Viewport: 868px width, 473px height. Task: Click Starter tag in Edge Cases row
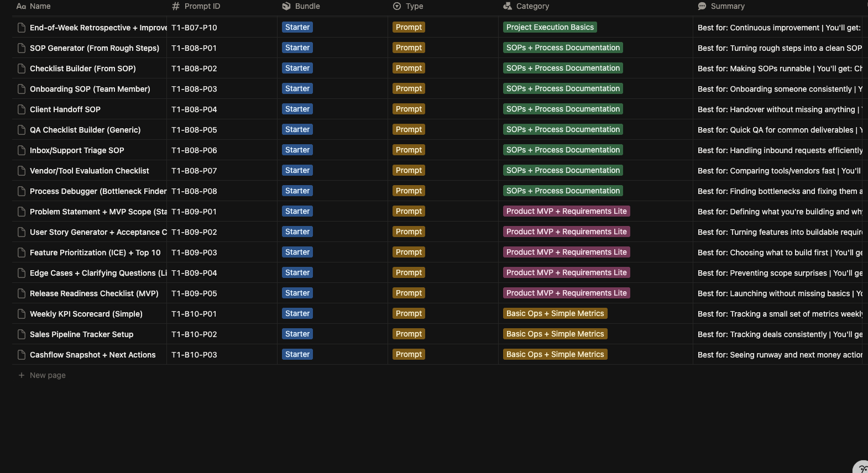click(x=297, y=272)
